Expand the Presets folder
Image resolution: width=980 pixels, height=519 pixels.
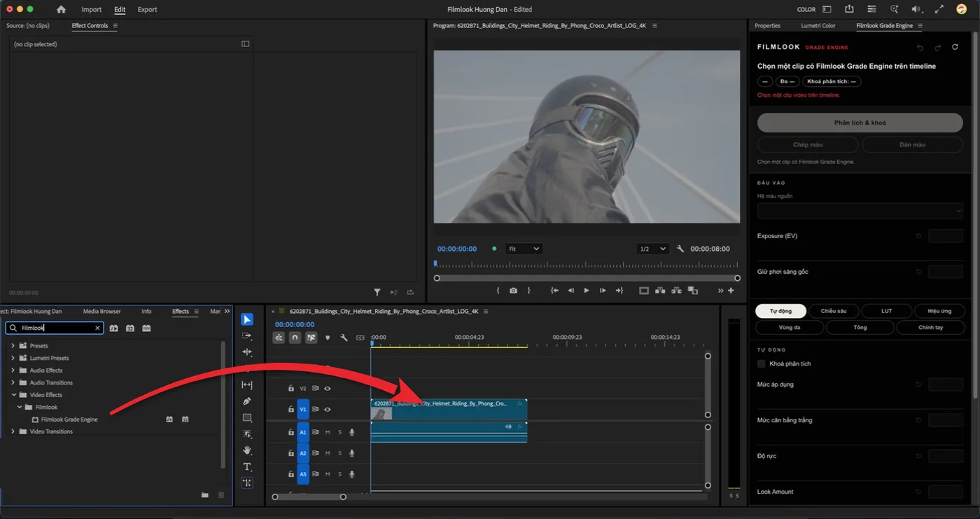(x=13, y=346)
